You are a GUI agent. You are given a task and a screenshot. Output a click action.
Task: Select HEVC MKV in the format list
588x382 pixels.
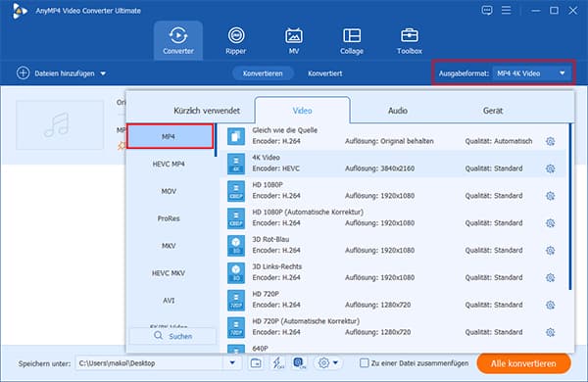[x=169, y=273]
